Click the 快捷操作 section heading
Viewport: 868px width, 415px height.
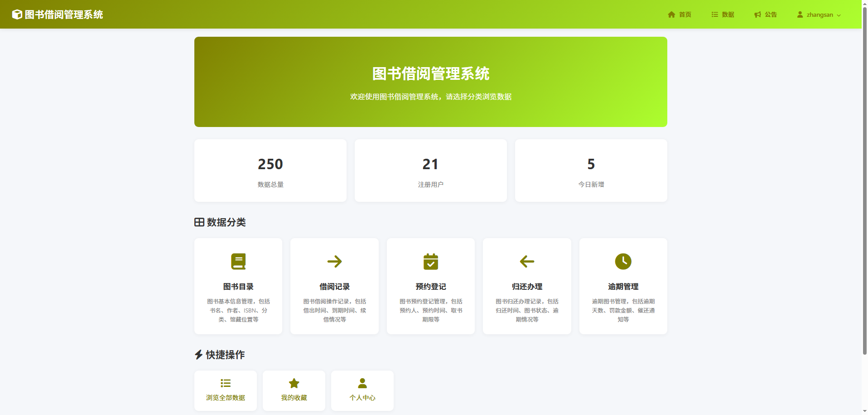[225, 355]
